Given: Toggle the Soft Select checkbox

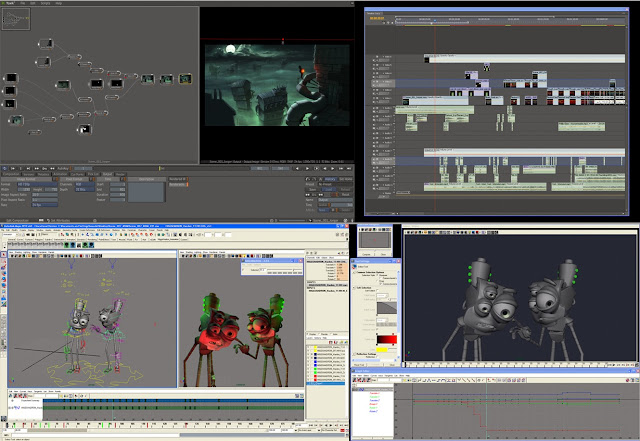Looking at the screenshot, I should coord(378,291).
